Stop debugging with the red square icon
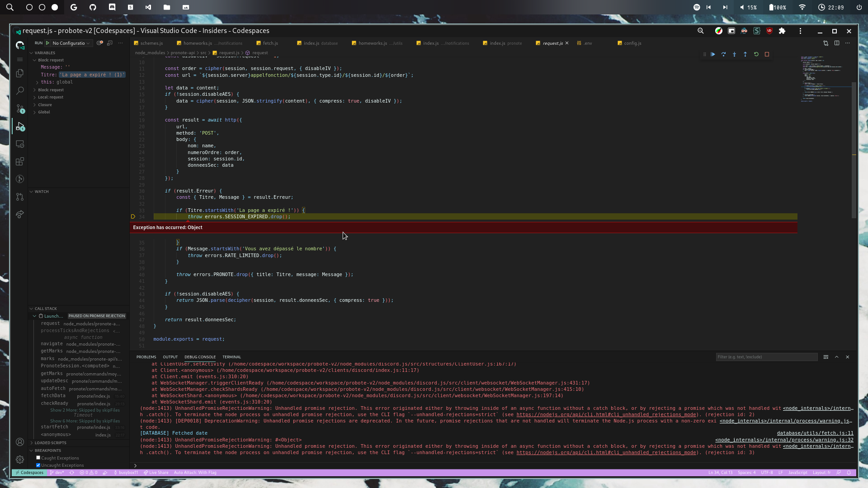 pos(767,54)
